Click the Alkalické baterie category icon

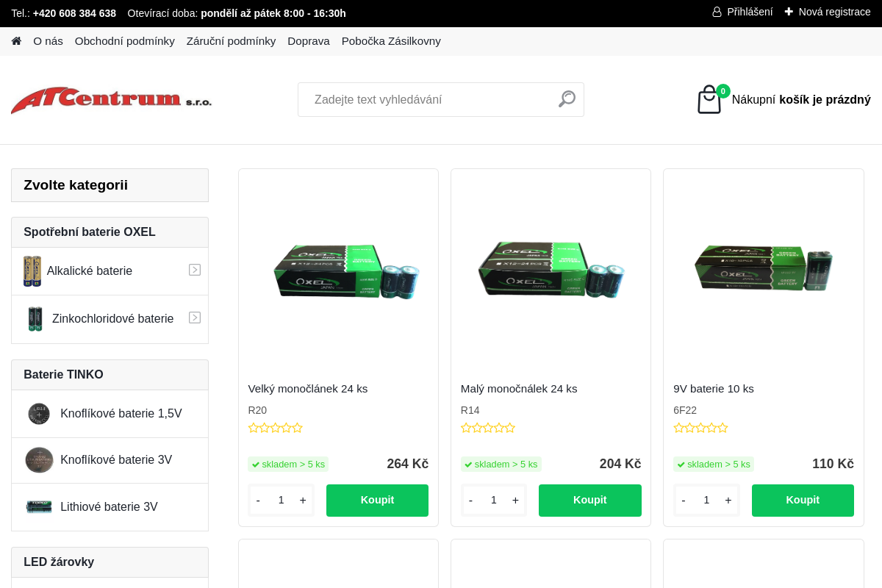[32, 271]
